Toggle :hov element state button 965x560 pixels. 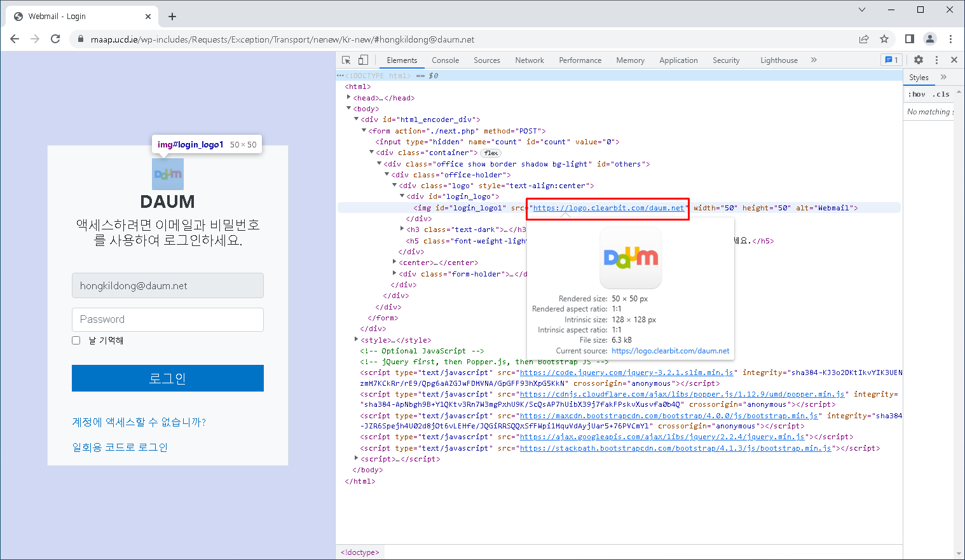(x=917, y=94)
